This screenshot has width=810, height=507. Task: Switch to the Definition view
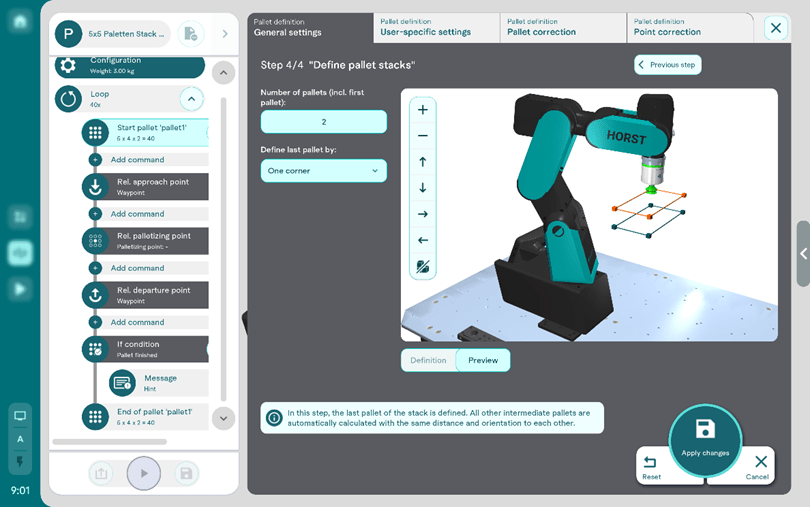click(428, 360)
